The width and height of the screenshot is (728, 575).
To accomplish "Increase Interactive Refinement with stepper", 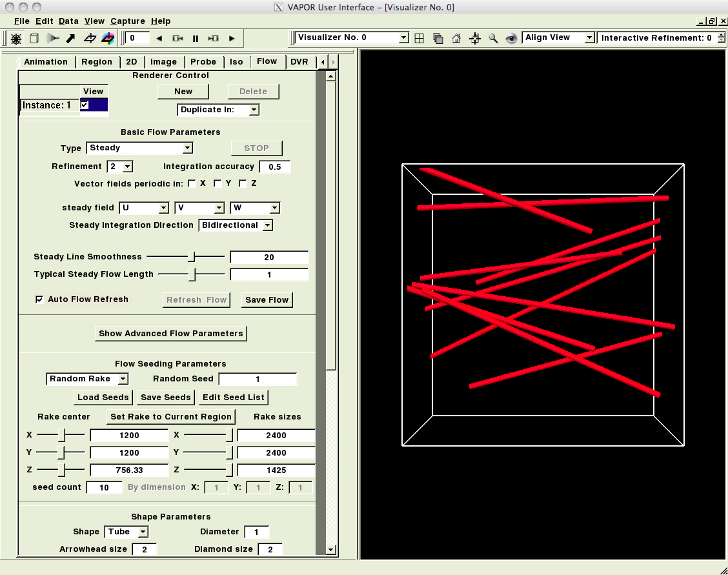I will click(x=721, y=35).
